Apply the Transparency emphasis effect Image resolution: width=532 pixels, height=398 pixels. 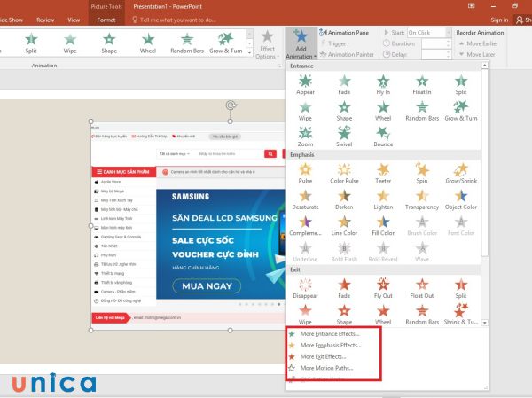click(422, 199)
